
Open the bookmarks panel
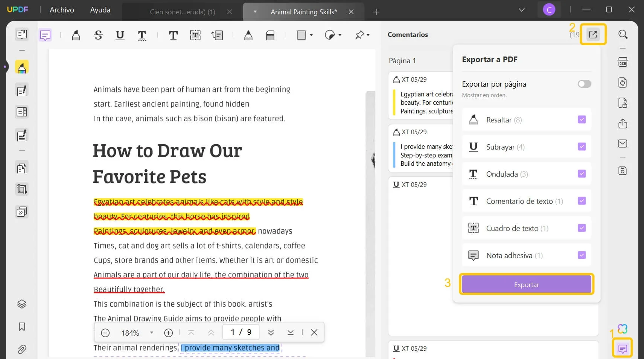tap(22, 327)
